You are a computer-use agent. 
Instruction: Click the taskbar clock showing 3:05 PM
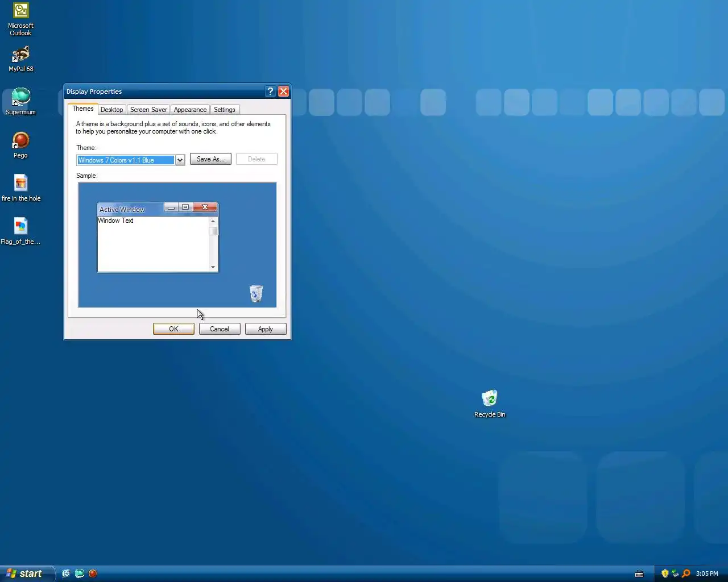point(707,573)
